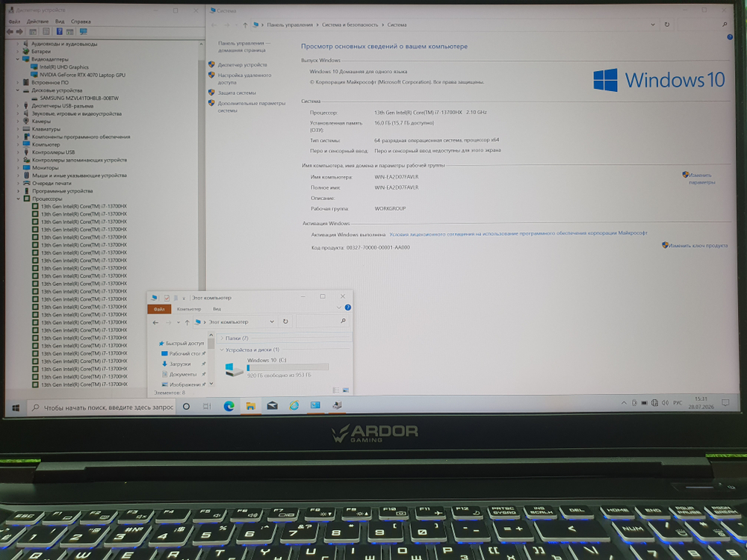Expand the Explorer ribbon chevron
Screen dimensions: 747x560
click(338, 308)
